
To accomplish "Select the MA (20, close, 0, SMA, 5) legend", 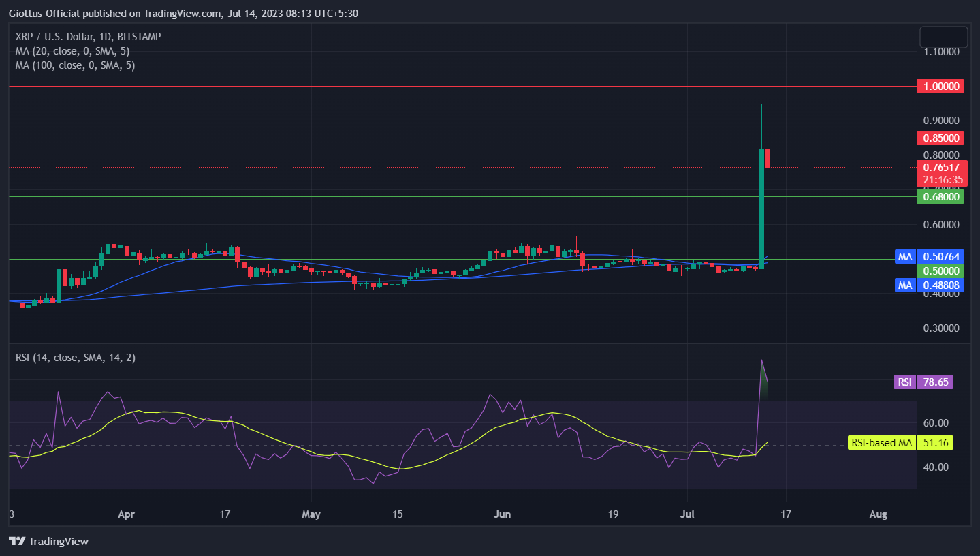I will point(73,51).
